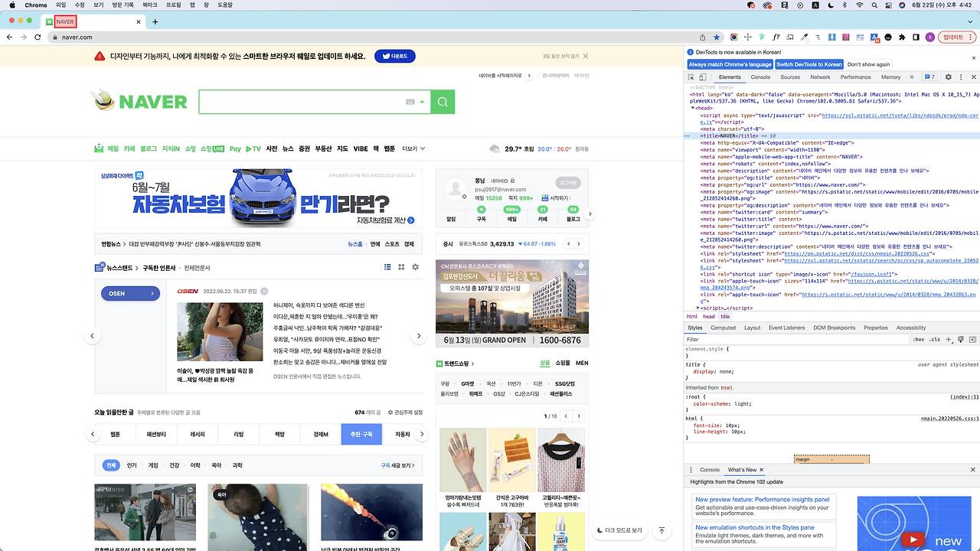Open the What's New YouTube video thumbnail
Screen dimensions: 980x551
click(913, 523)
